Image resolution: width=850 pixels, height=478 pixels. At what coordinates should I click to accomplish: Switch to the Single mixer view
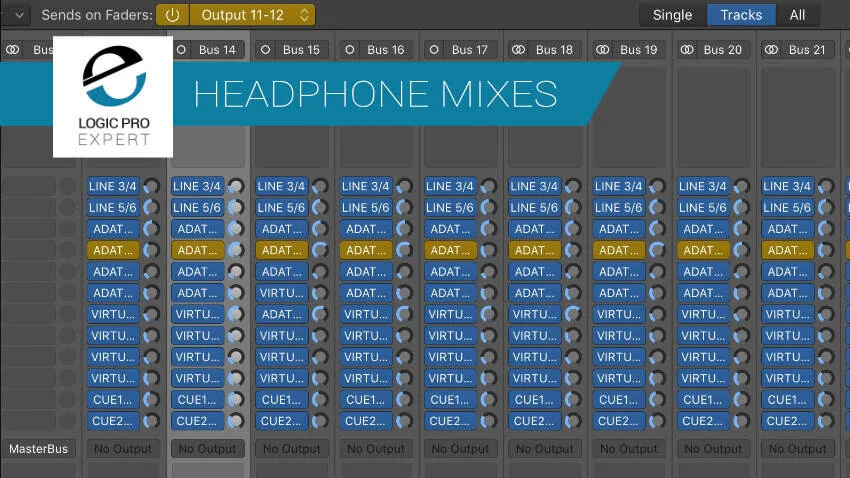pos(672,15)
